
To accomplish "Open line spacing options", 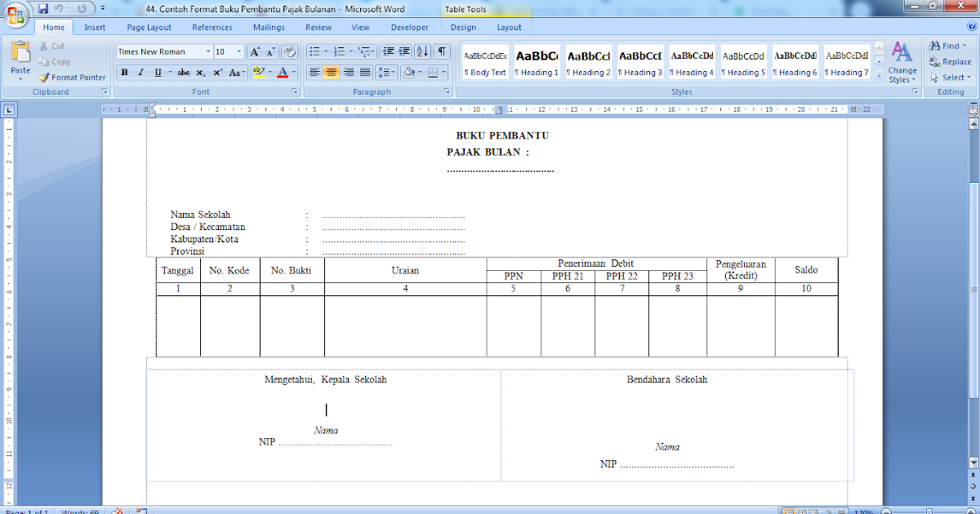I will pyautogui.click(x=387, y=73).
